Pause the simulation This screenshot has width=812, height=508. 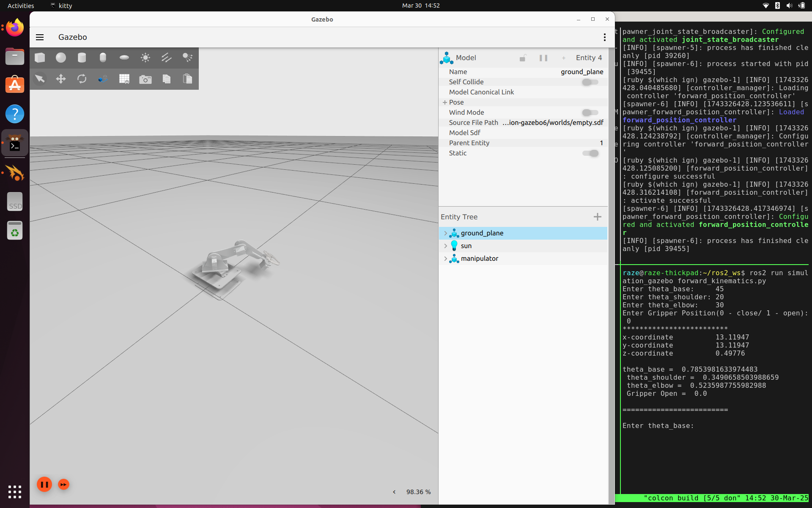click(44, 484)
